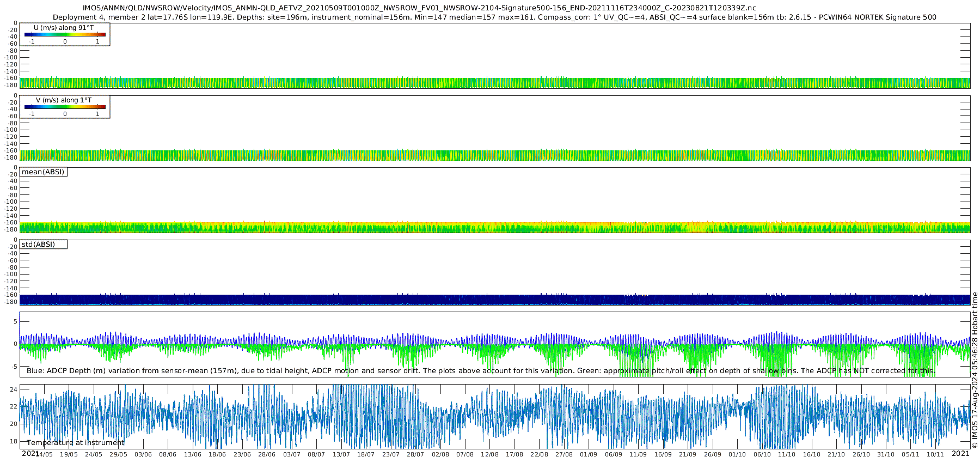Click the 'V (m/s) along 1°T' legend title
Image resolution: width=980 pixels, height=463 pixels.
click(64, 100)
